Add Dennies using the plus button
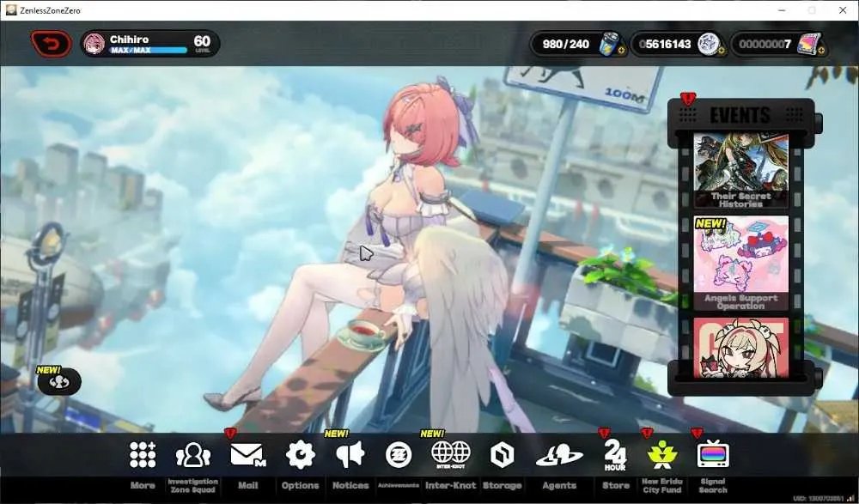 coord(721,51)
